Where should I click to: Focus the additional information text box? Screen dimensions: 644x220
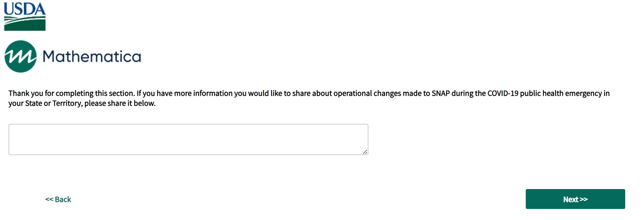point(188,139)
